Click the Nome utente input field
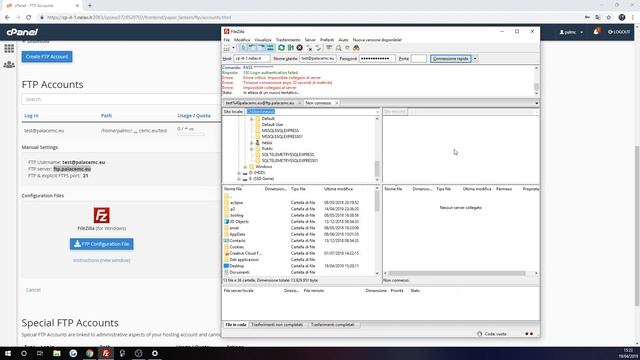 point(318,59)
